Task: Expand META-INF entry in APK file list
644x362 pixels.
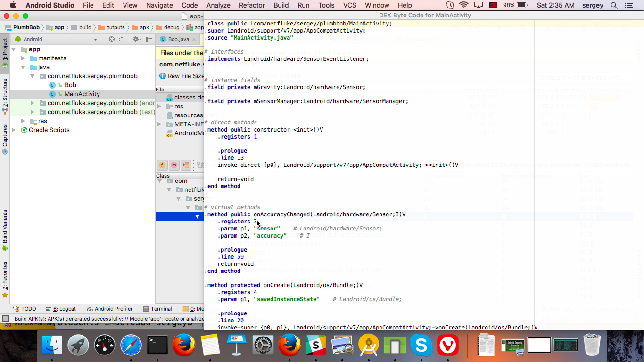Action: [159, 124]
